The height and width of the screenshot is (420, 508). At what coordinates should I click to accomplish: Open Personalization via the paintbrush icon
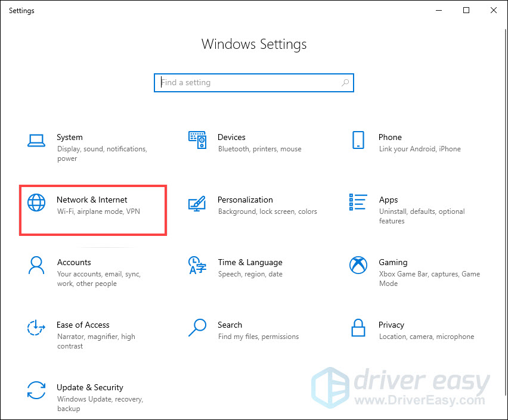pyautogui.click(x=197, y=203)
